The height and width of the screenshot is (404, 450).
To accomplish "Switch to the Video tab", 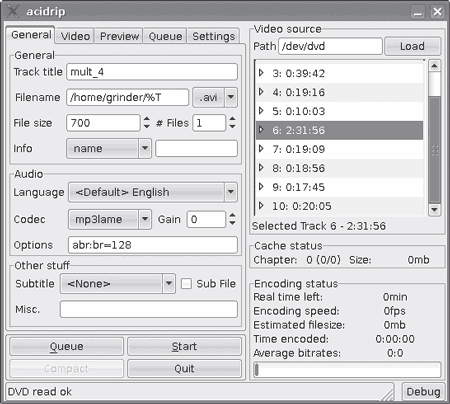I will point(75,36).
